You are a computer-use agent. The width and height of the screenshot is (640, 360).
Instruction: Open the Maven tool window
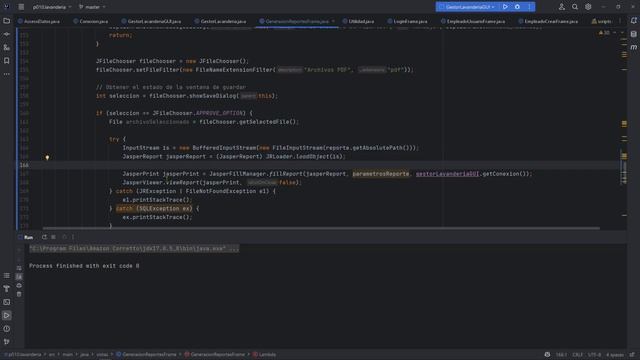pyautogui.click(x=633, y=48)
